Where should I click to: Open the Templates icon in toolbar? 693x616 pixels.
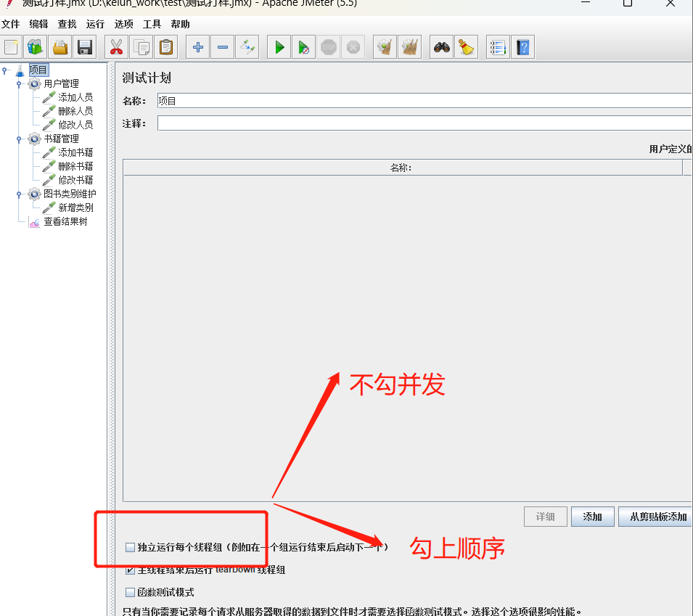point(35,47)
